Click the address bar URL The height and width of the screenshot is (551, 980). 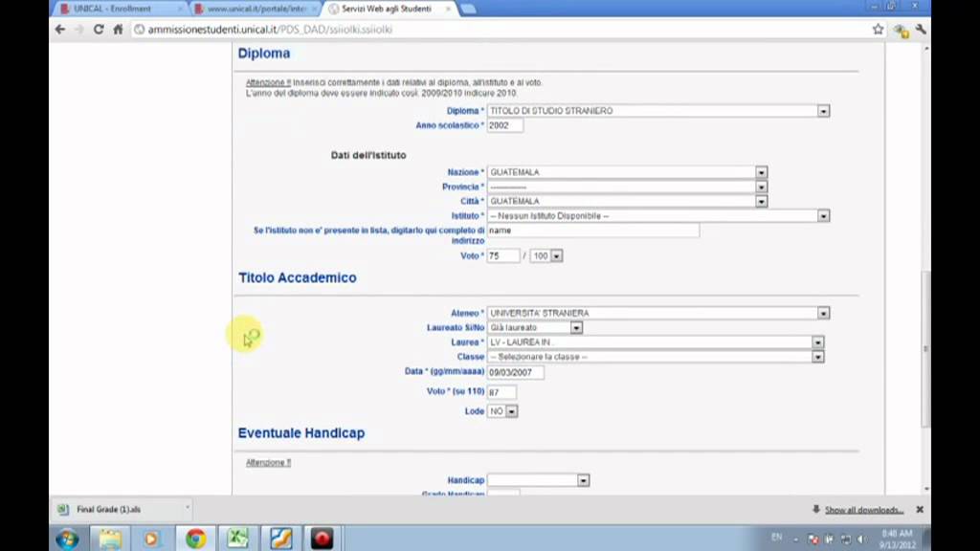pos(270,30)
